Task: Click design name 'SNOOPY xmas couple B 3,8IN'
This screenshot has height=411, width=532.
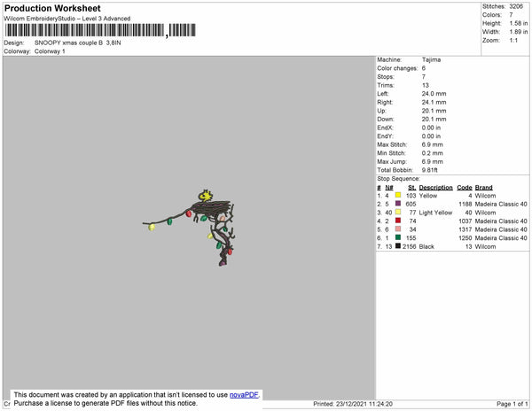Action: click(78, 43)
